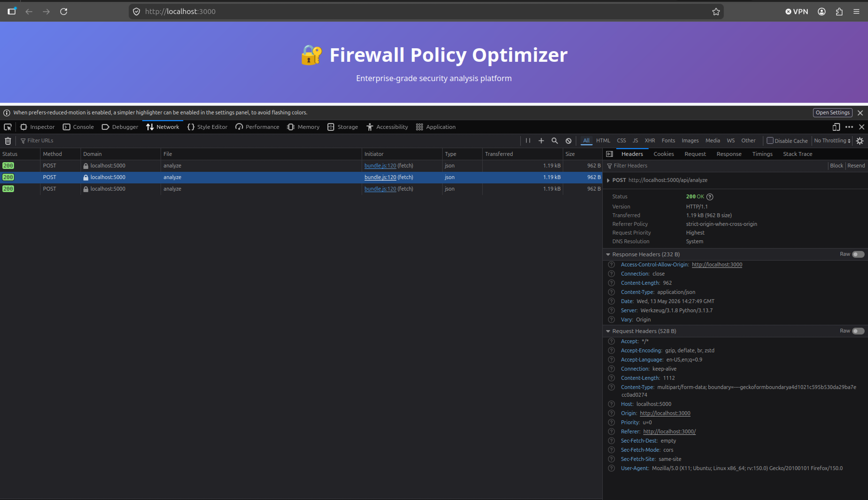Go back in browser history
The width and height of the screenshot is (868, 500).
[29, 12]
